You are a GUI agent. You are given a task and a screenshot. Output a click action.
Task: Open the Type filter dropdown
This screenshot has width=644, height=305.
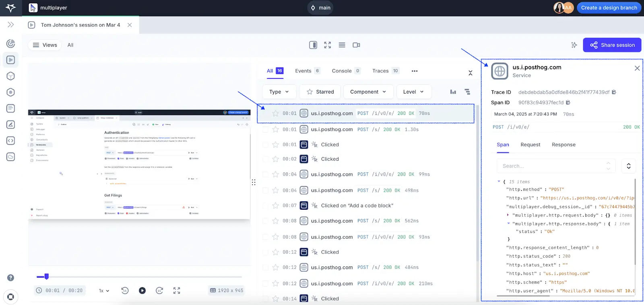279,92
